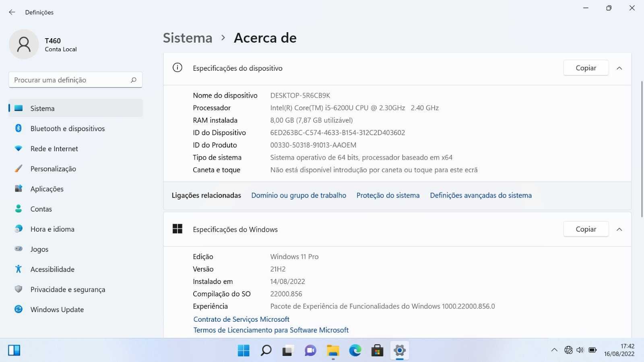This screenshot has height=362, width=644.
Task: Click the back arrow in Definições
Action: point(12,12)
